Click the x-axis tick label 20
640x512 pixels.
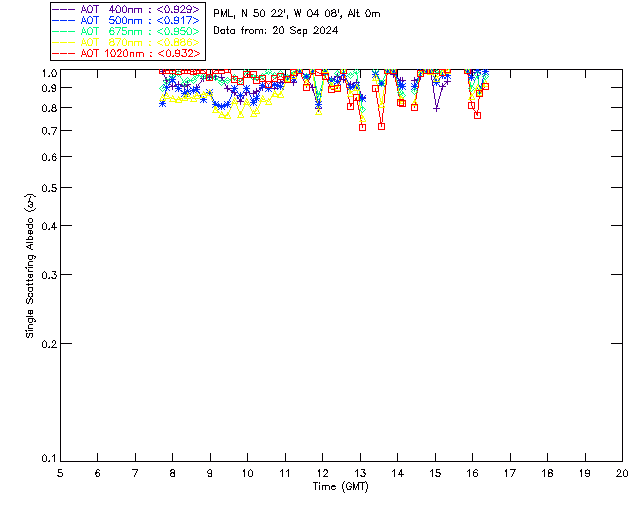point(622,474)
